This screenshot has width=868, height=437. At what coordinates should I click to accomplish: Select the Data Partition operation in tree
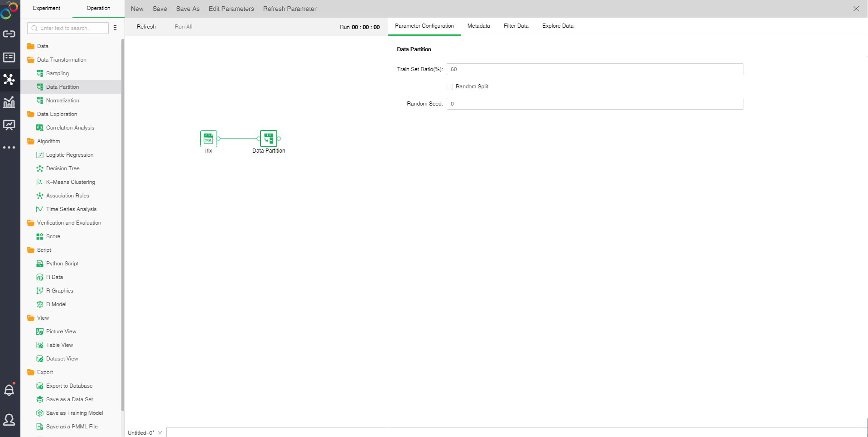coord(71,87)
